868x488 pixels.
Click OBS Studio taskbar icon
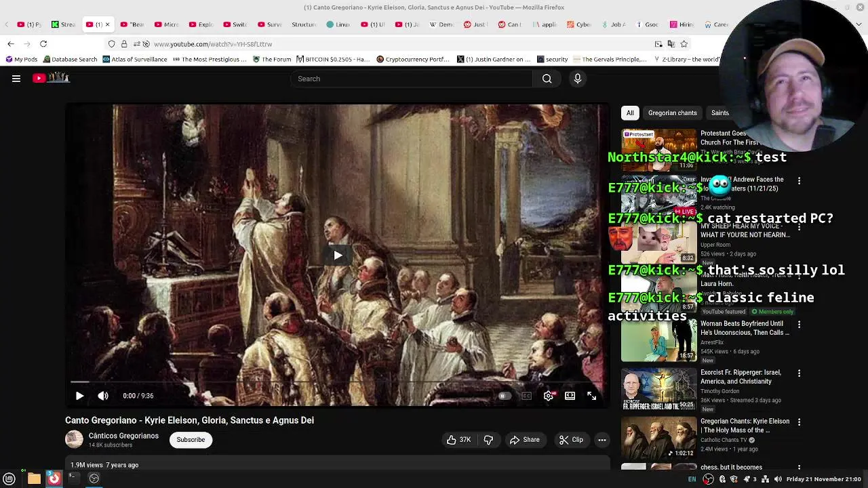click(94, 479)
